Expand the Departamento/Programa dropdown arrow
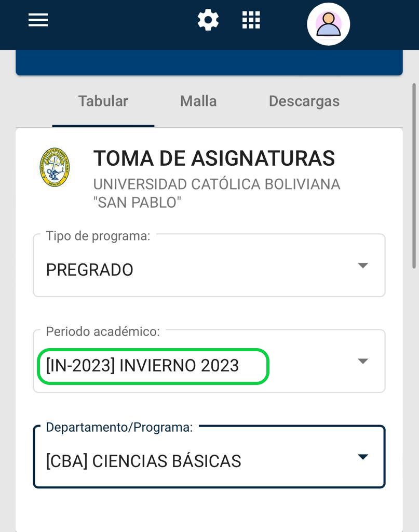This screenshot has width=419, height=532. (363, 457)
